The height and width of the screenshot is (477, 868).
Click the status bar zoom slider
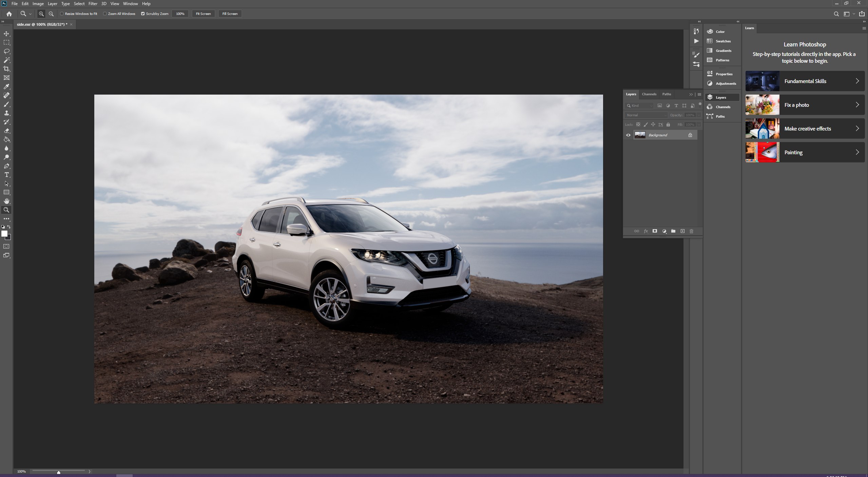[59, 471]
